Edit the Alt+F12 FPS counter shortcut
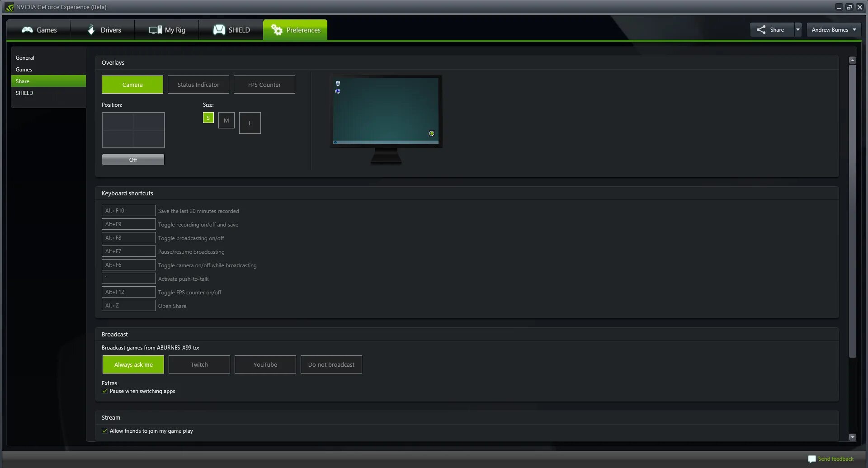The height and width of the screenshot is (468, 868). [129, 292]
